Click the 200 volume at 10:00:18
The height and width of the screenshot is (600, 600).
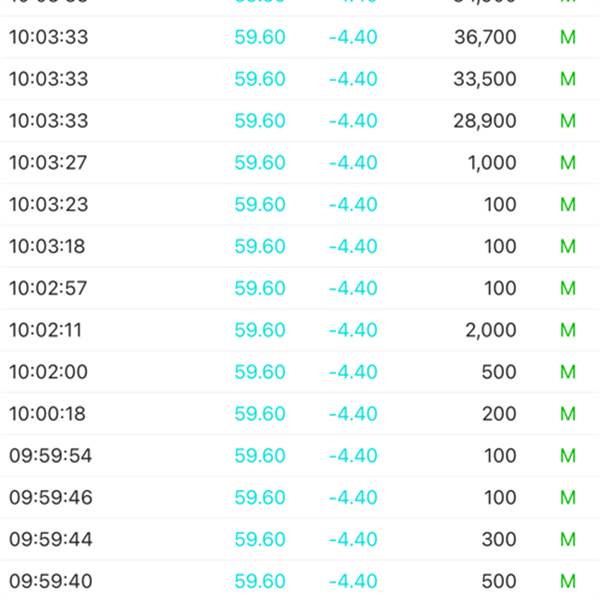coord(499,414)
